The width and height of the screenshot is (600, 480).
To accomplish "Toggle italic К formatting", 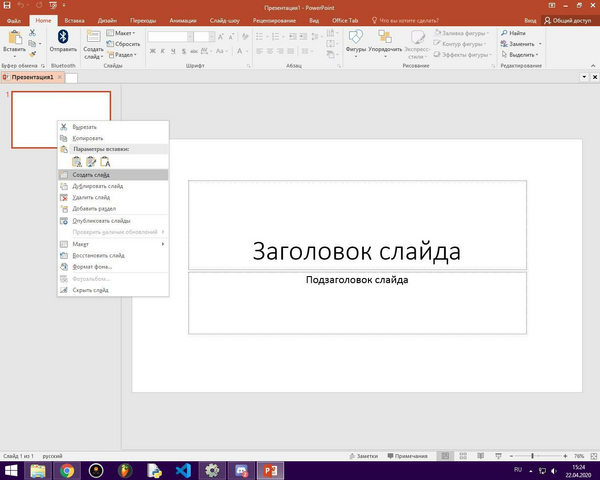I will [x=163, y=51].
